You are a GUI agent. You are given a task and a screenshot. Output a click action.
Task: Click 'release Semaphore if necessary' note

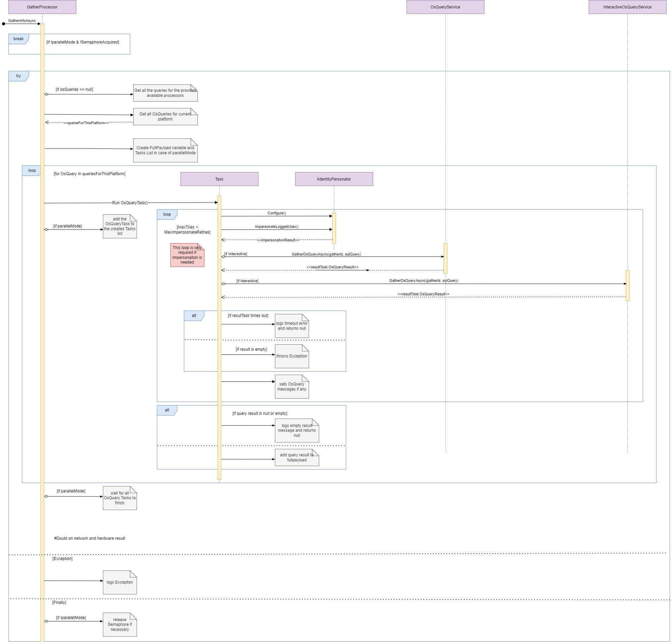pyautogui.click(x=120, y=624)
